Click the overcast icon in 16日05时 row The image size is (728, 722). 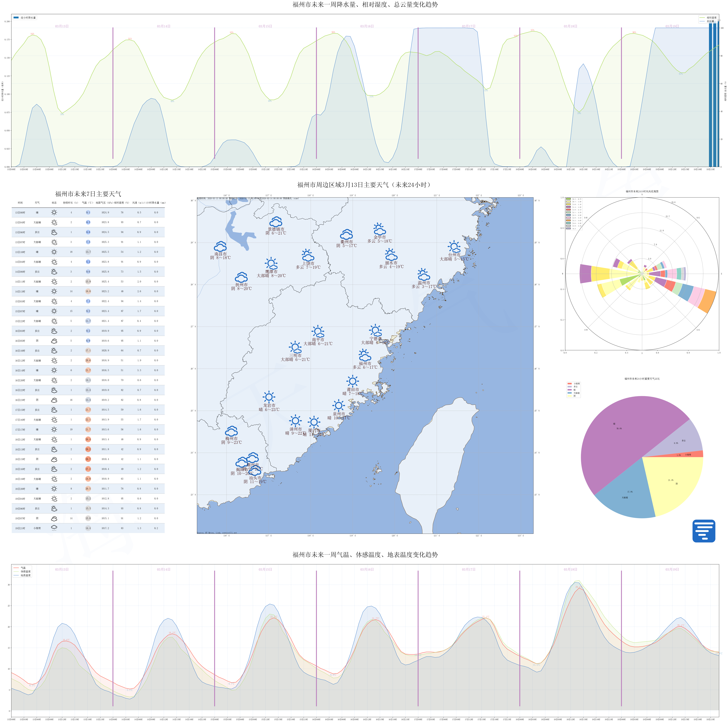click(54, 341)
